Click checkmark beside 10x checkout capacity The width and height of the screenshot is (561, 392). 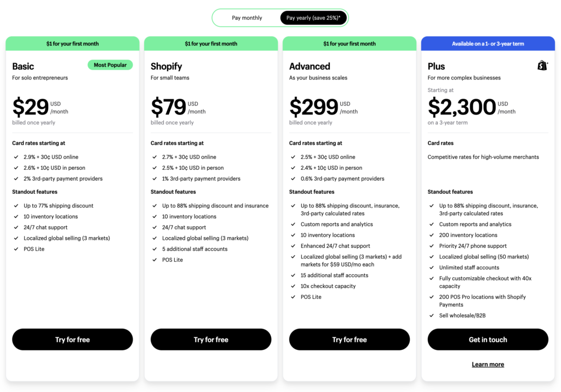click(293, 286)
